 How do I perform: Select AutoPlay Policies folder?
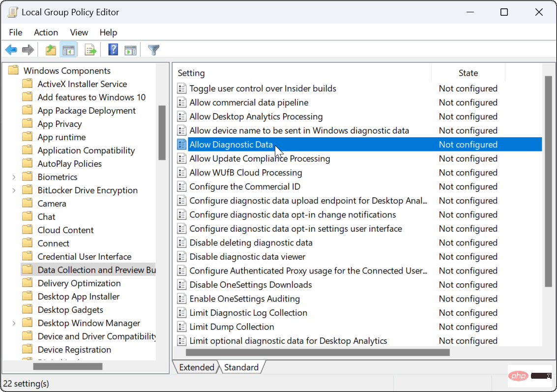70,163
